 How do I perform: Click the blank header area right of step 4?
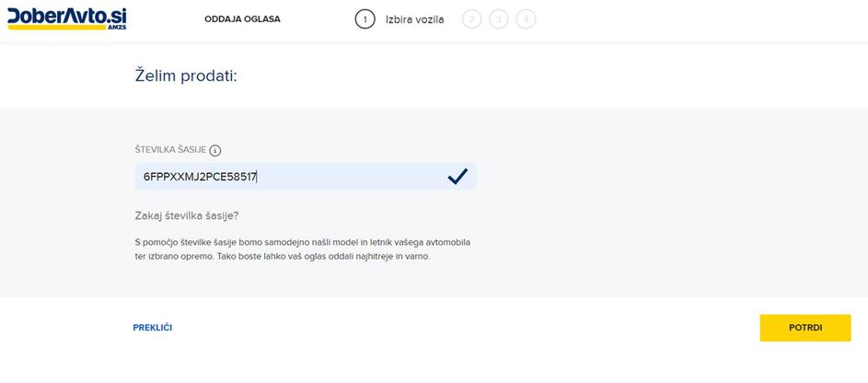coord(700,19)
